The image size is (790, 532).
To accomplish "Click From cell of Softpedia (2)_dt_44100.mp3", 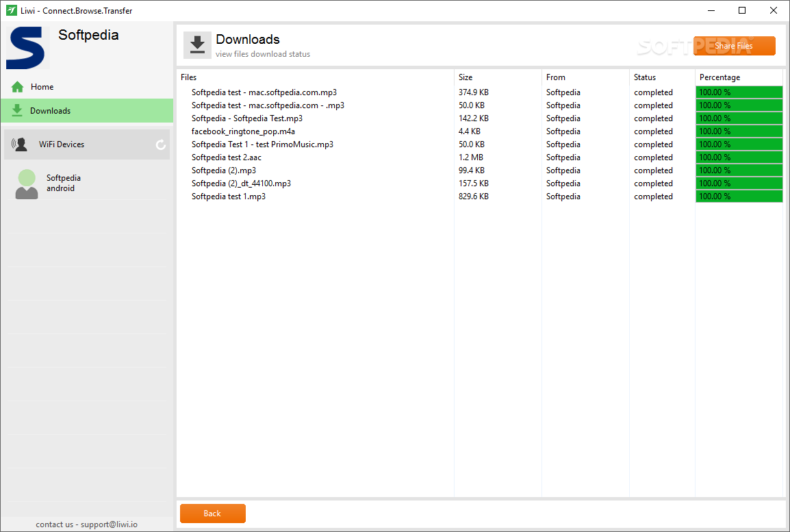I will pyautogui.click(x=563, y=183).
